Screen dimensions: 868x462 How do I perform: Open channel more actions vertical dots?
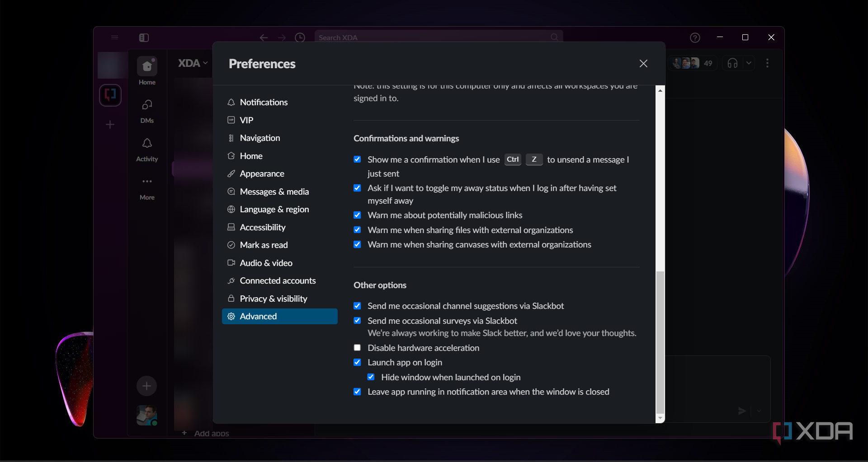click(x=767, y=63)
